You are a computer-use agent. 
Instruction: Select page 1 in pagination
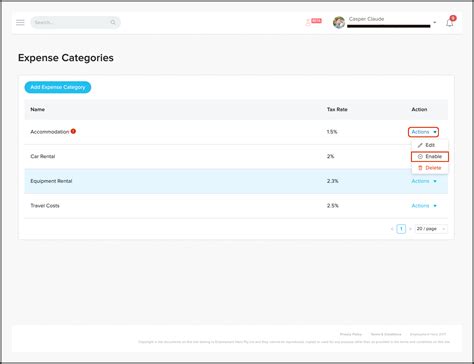coord(401,229)
